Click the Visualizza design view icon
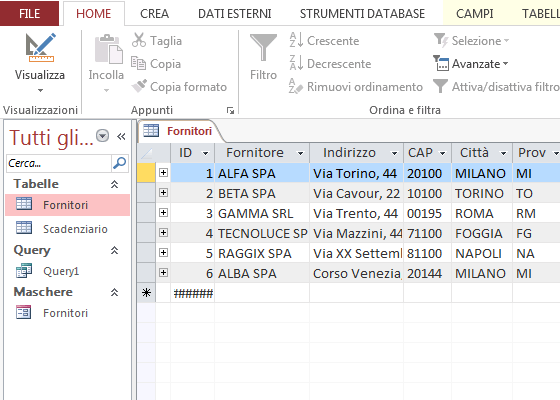This screenshot has height=400, width=560. click(40, 48)
